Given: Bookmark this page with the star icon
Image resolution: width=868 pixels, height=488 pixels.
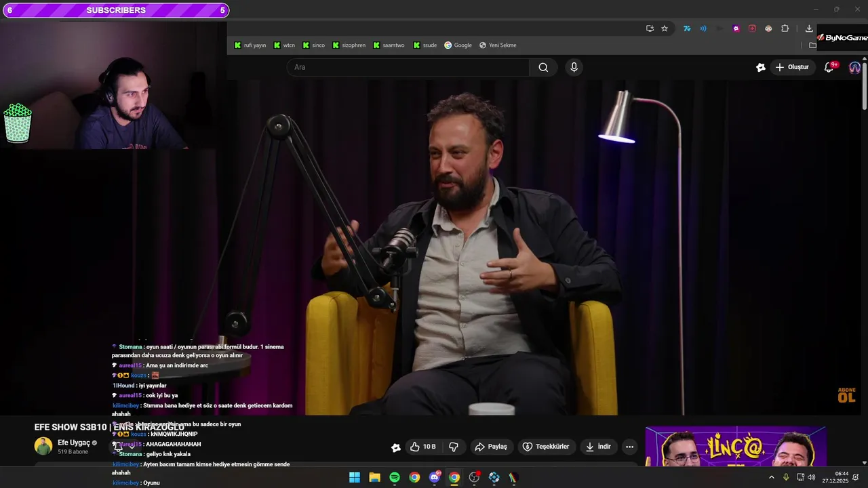Looking at the screenshot, I should [665, 28].
